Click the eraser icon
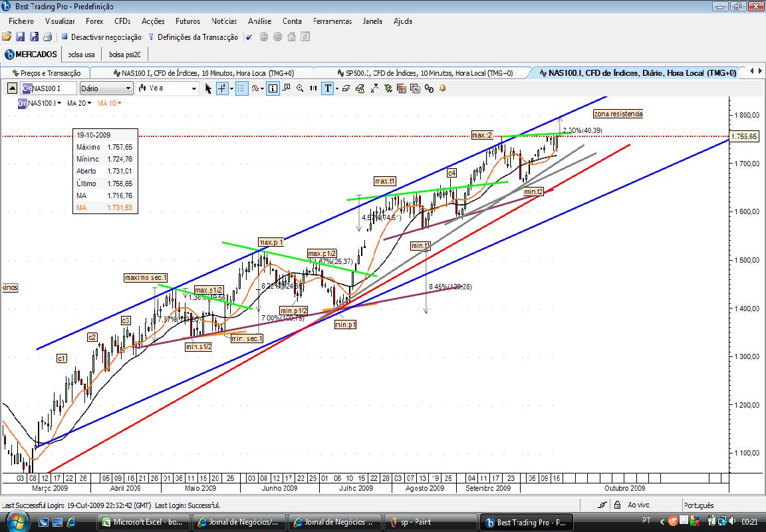 pos(346,88)
